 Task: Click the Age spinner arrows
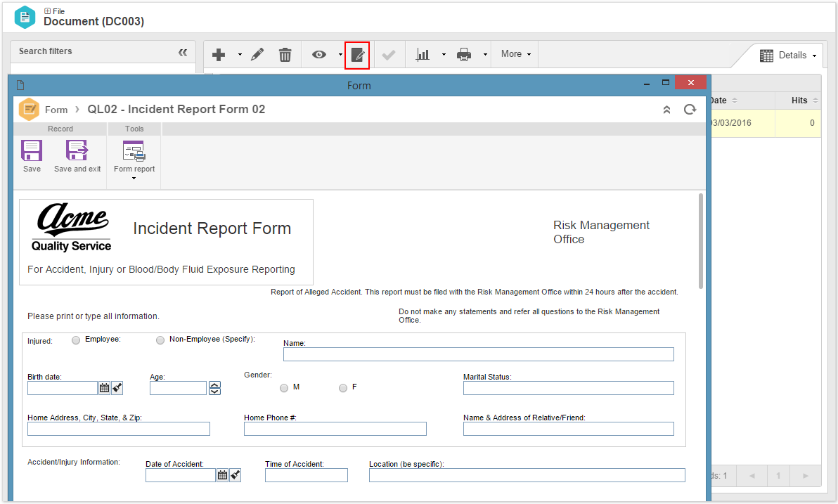click(x=214, y=388)
